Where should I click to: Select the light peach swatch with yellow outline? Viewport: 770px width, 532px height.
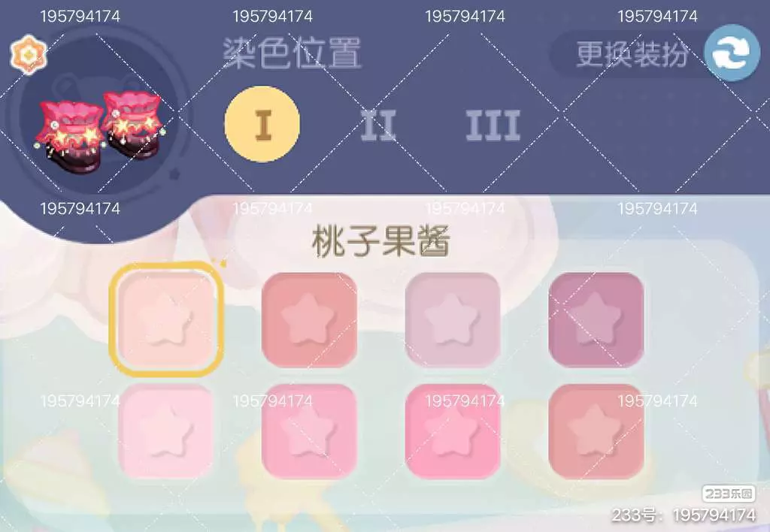tap(166, 319)
